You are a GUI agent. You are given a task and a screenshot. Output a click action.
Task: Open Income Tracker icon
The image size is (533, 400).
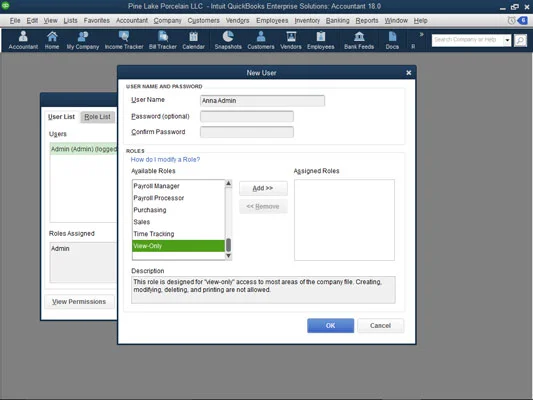[124, 40]
